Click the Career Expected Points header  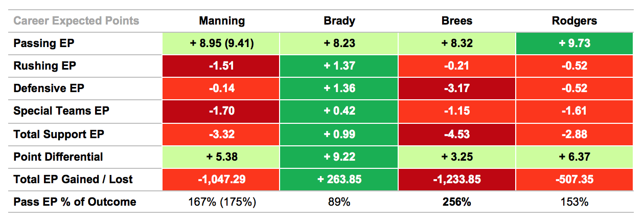tap(76, 21)
